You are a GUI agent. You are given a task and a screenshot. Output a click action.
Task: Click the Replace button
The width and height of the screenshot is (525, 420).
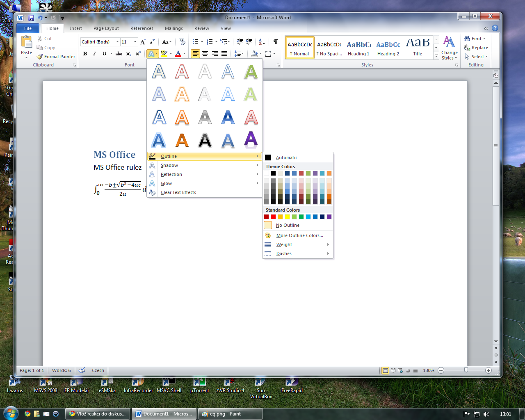[476, 48]
